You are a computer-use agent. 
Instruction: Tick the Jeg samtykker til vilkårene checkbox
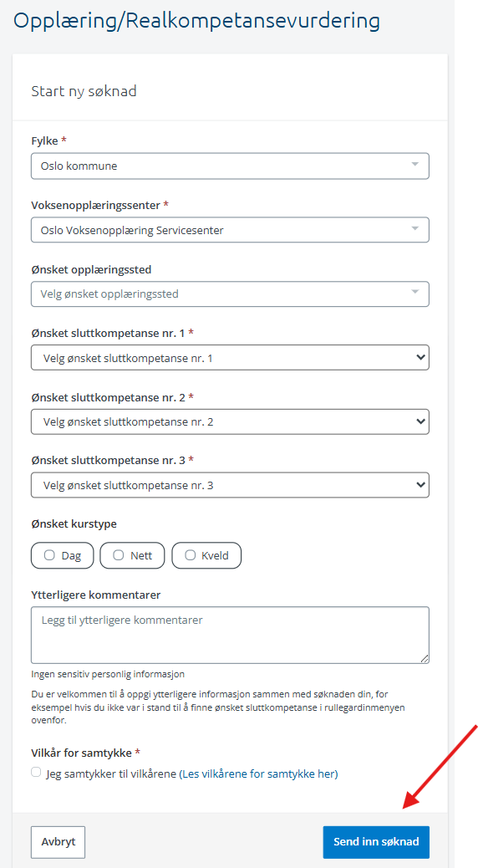(x=36, y=772)
